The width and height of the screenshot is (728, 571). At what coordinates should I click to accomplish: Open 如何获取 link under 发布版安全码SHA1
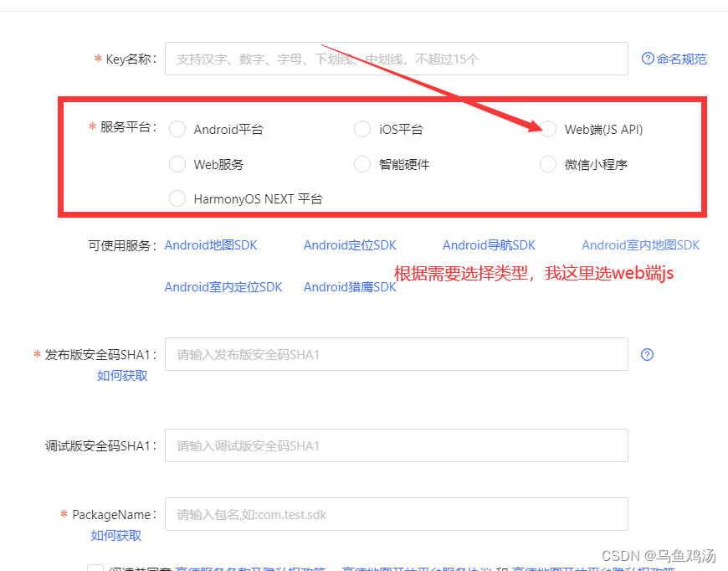(122, 375)
